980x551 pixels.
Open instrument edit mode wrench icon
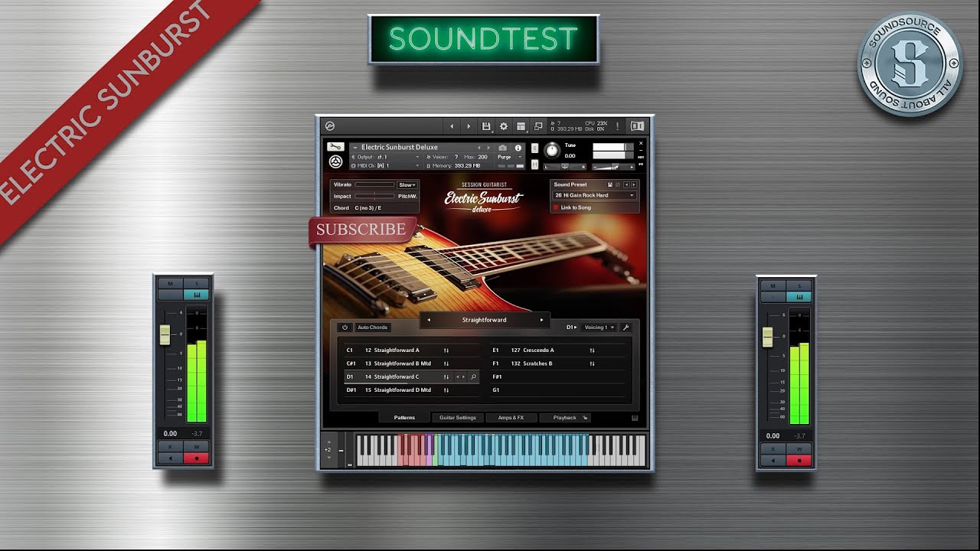pyautogui.click(x=335, y=147)
